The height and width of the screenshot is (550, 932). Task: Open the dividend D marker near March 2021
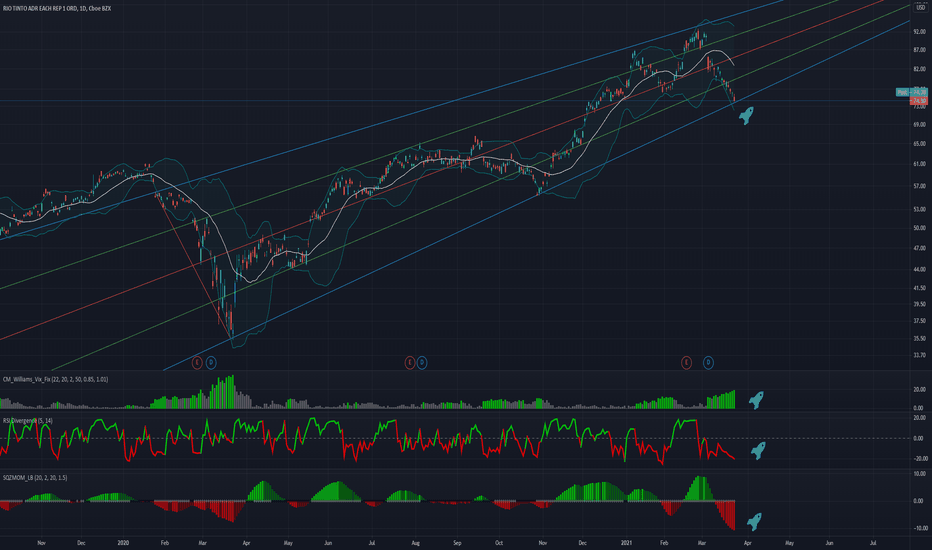(708, 362)
